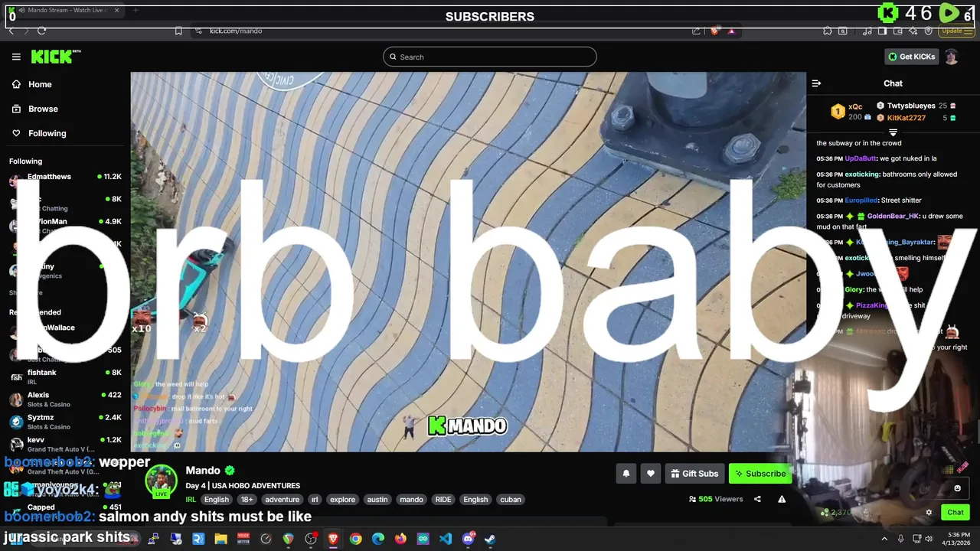Click the green Chat send button
Image resolution: width=980 pixels, height=551 pixels.
pyautogui.click(x=955, y=513)
